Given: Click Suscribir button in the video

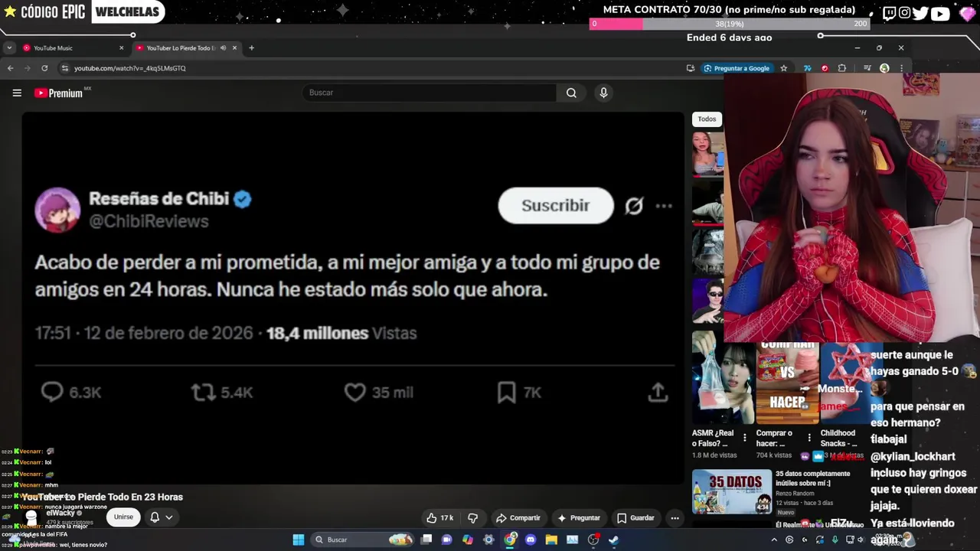Looking at the screenshot, I should click(556, 206).
